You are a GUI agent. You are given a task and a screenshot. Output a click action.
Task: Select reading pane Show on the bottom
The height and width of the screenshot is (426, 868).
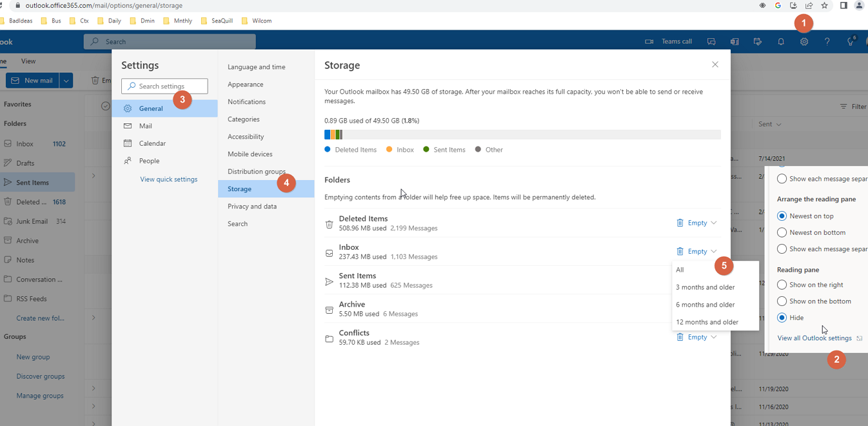coord(782,301)
